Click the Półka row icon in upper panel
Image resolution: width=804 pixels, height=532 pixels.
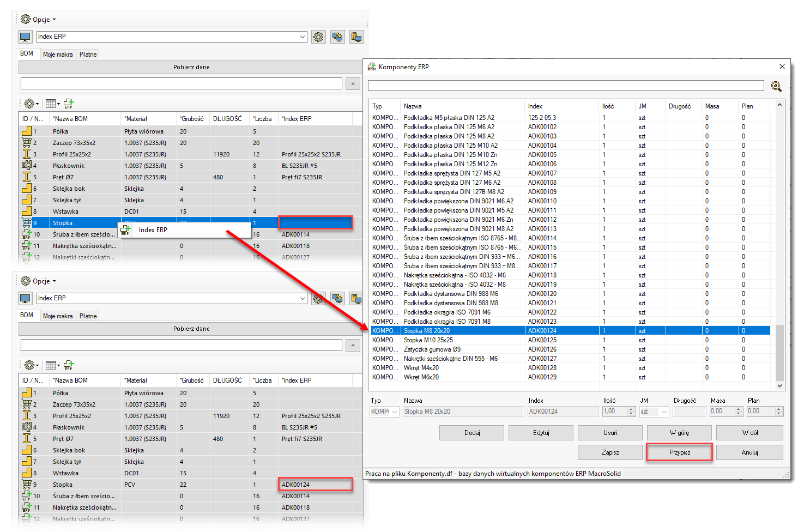click(x=27, y=131)
